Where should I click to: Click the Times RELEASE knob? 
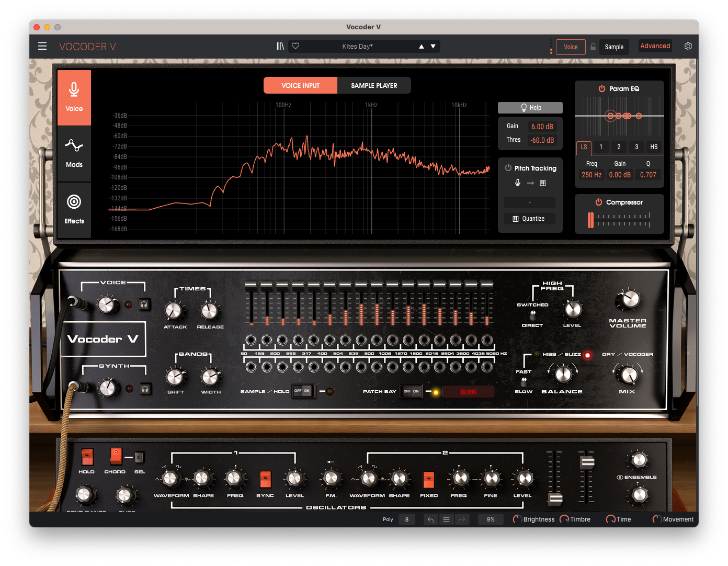pos(209,311)
